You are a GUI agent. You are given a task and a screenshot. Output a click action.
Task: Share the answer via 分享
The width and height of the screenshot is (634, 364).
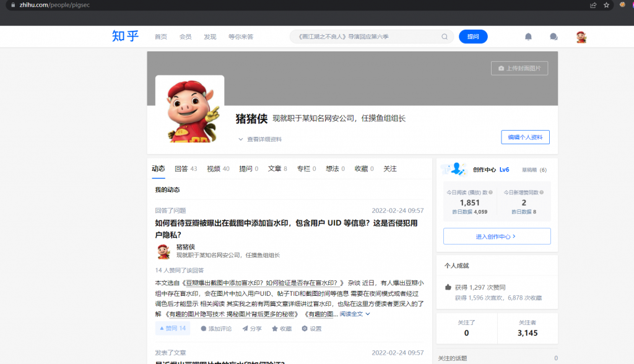(x=252, y=329)
